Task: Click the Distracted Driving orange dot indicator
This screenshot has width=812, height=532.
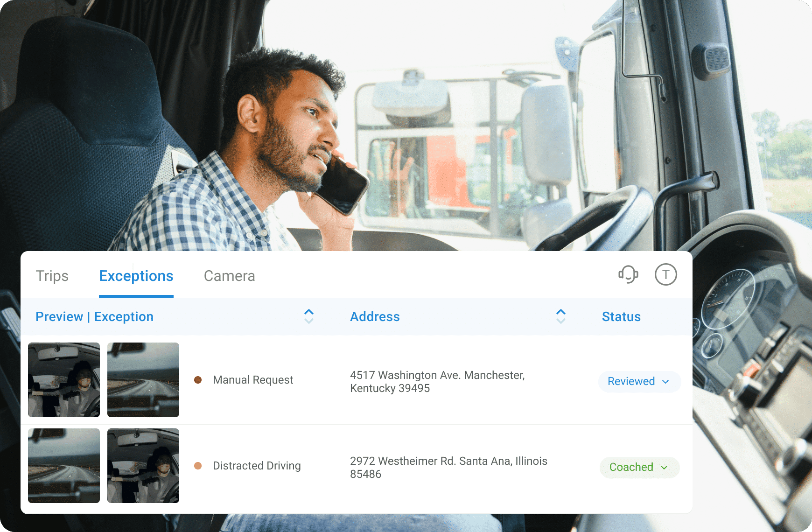Action: (198, 466)
